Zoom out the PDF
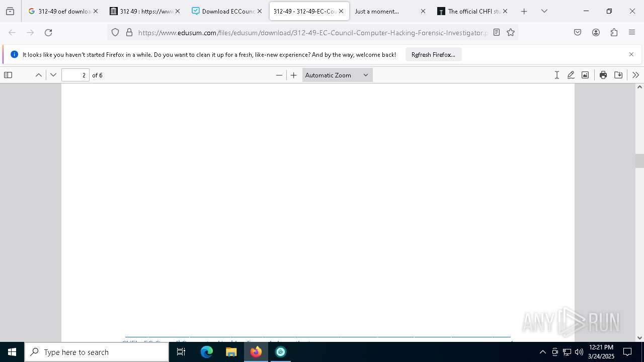The image size is (644, 362). click(279, 75)
